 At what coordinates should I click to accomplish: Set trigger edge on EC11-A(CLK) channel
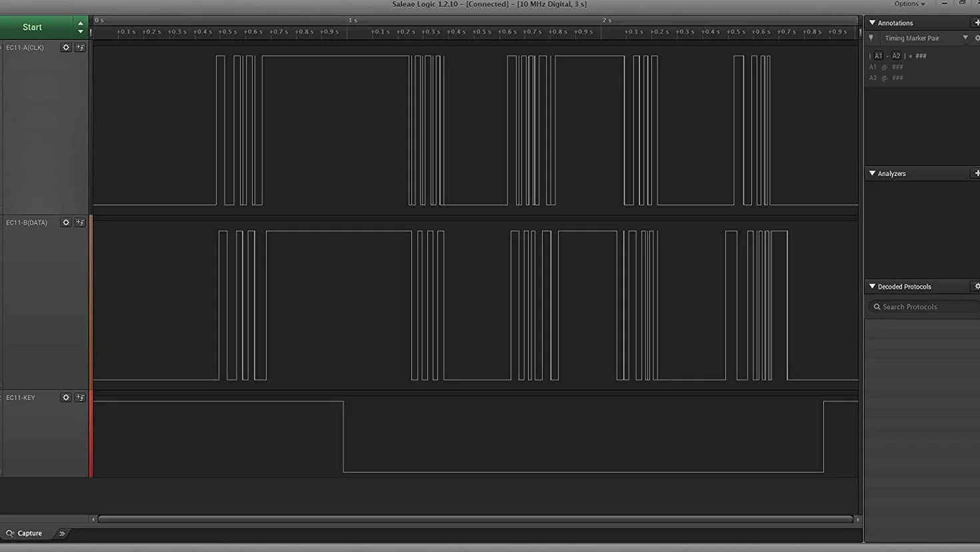[x=80, y=47]
